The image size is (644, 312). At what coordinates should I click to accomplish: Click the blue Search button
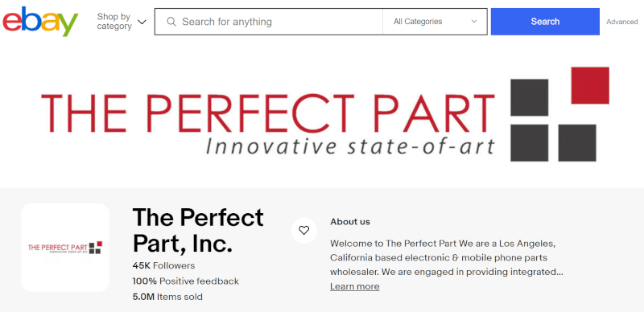(545, 22)
